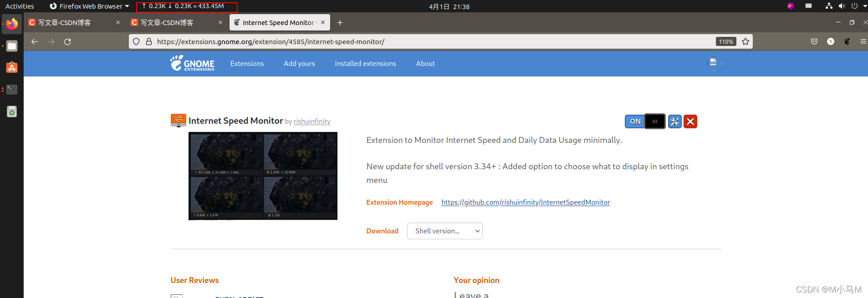The height and width of the screenshot is (298, 868).
Task: Uninstall extension with the red X button
Action: pyautogui.click(x=690, y=121)
